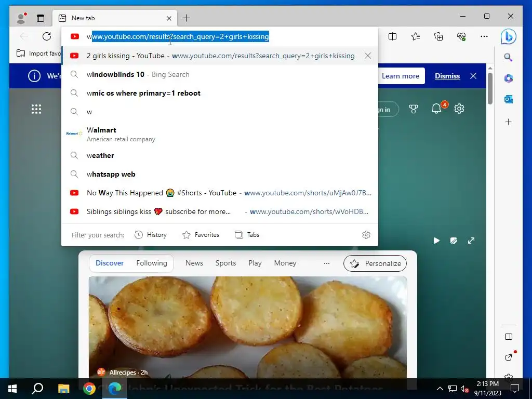Click the page vertical scrollbar
Screen dimensions: 532x399
click(490, 88)
